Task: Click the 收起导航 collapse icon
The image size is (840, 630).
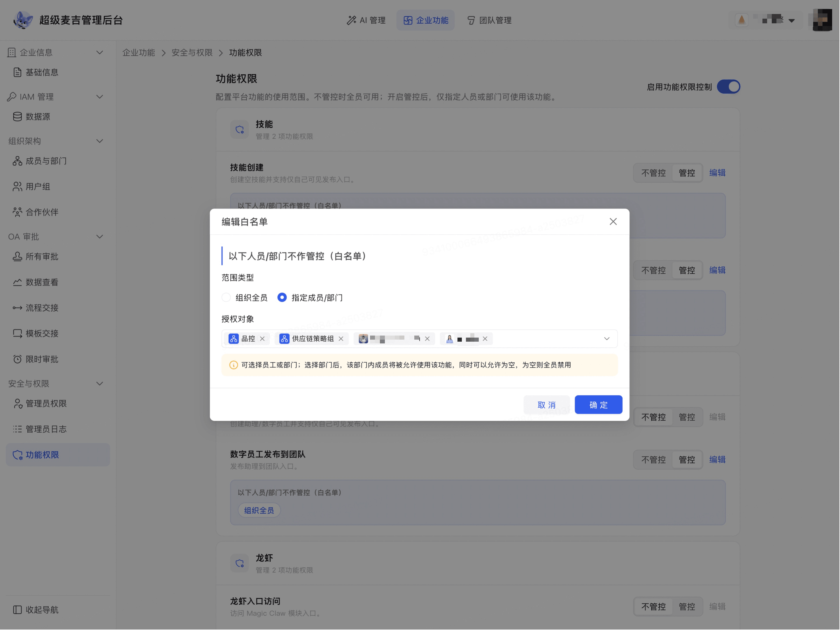Action: (17, 610)
